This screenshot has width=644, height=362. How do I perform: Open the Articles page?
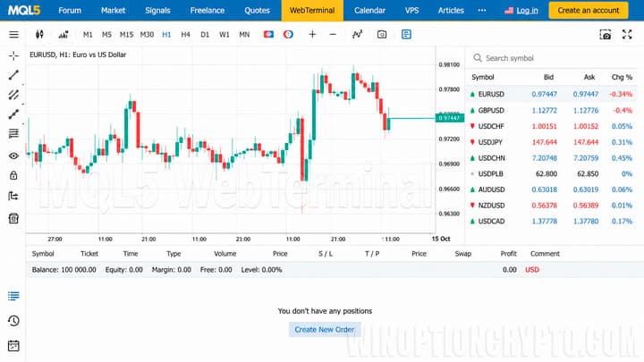[x=451, y=10]
